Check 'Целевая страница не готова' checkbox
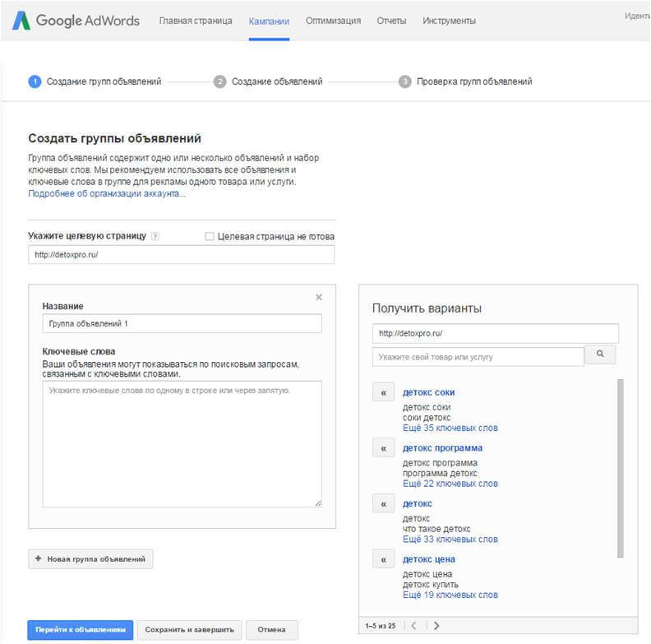 (x=210, y=236)
